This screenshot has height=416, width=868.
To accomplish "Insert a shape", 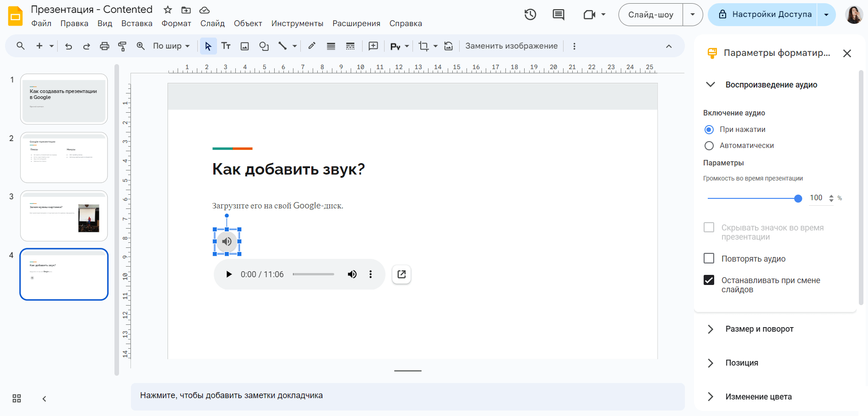I will (264, 46).
